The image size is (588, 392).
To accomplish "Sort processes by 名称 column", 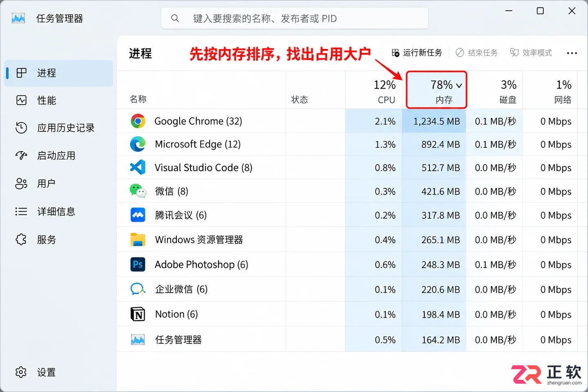I will click(x=138, y=99).
